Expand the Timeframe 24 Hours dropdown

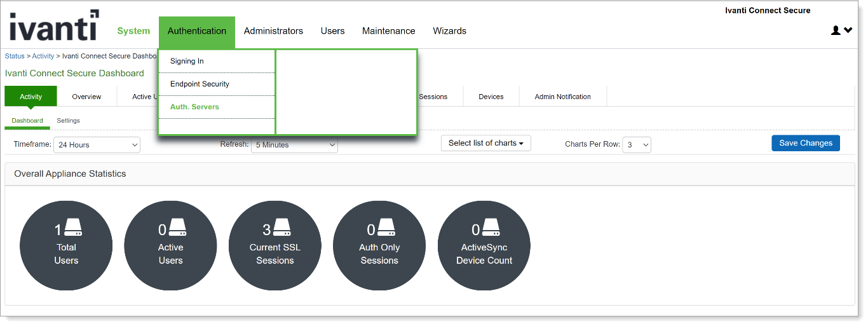coord(97,145)
